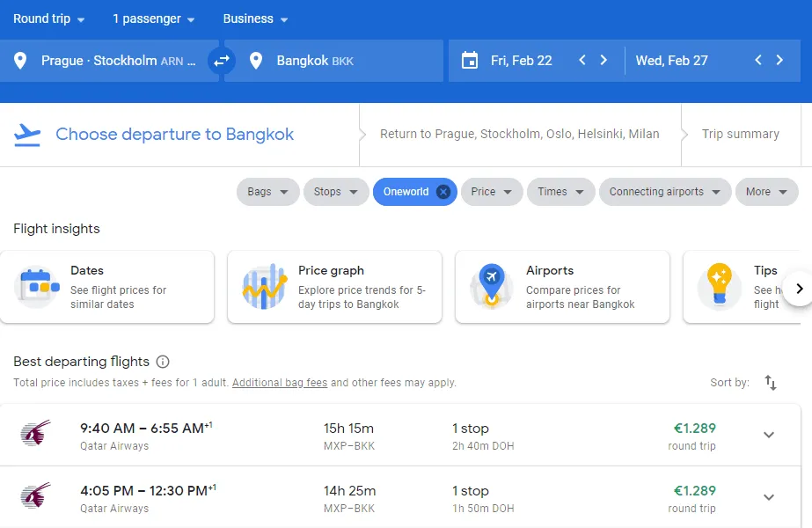Click the Bangkok BKK destination field
The image size is (812, 528).
tap(334, 61)
